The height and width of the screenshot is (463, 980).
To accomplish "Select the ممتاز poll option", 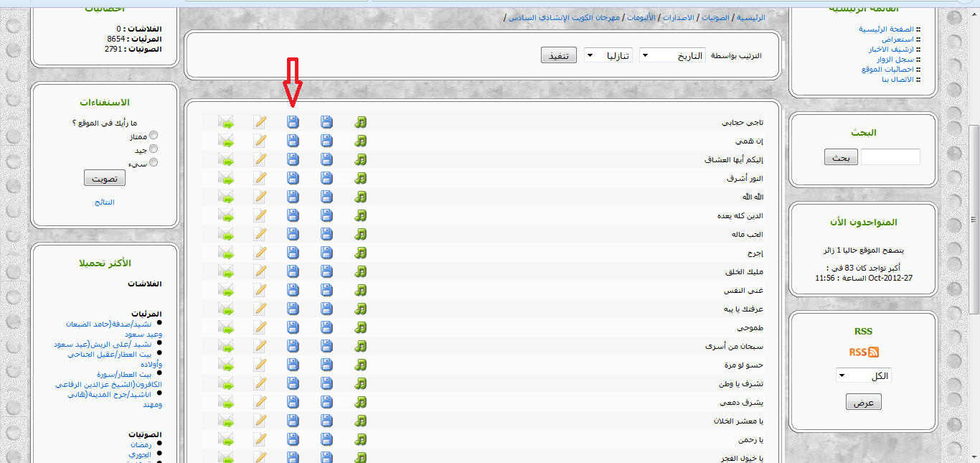I will tap(154, 136).
